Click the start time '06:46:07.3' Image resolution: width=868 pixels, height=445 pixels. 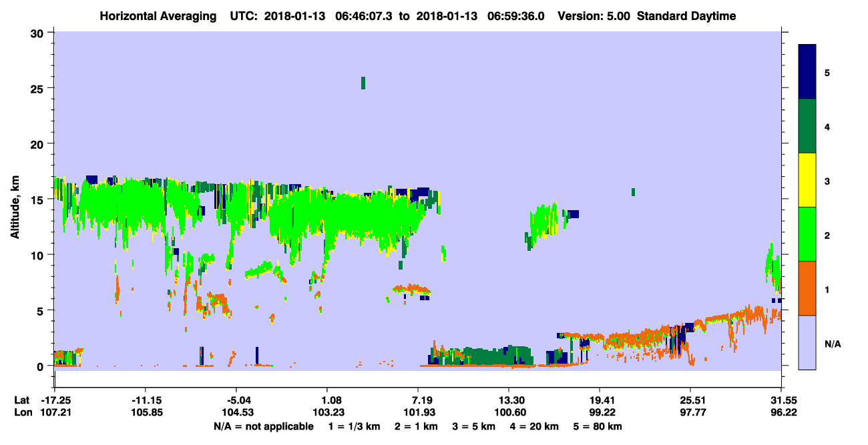pos(363,16)
